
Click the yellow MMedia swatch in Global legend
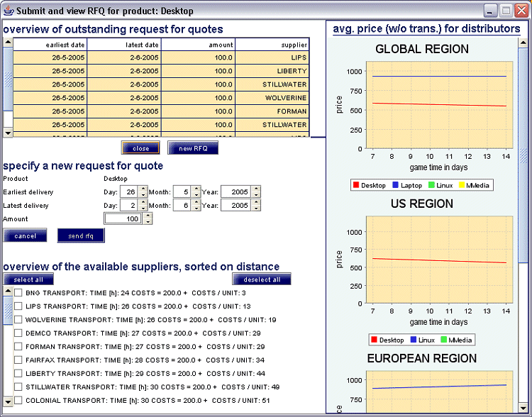click(462, 185)
